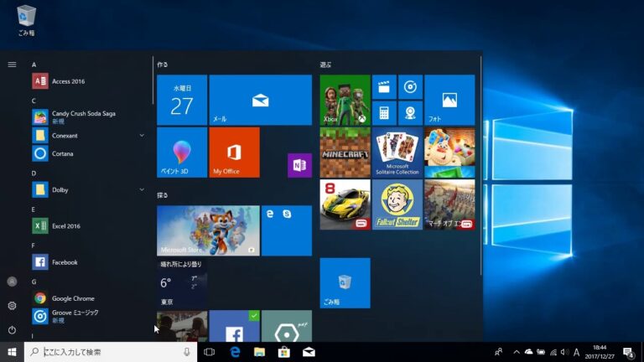The height and width of the screenshot is (362, 644).
Task: Open the My Office tile
Action: tap(234, 153)
